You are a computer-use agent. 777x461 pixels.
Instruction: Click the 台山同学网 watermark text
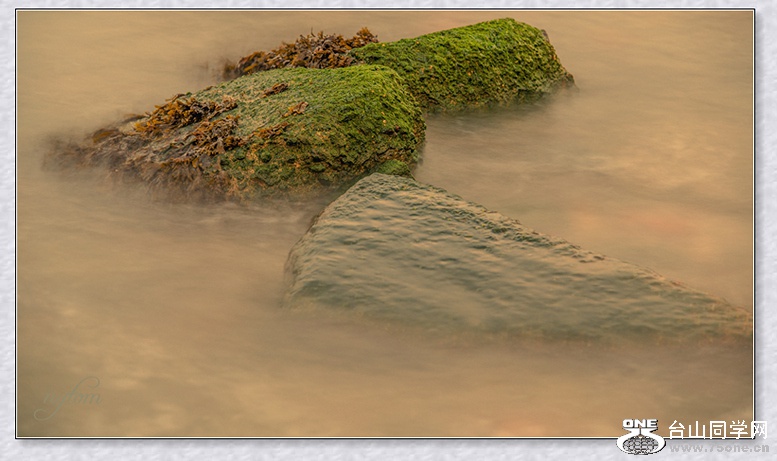pos(716,430)
